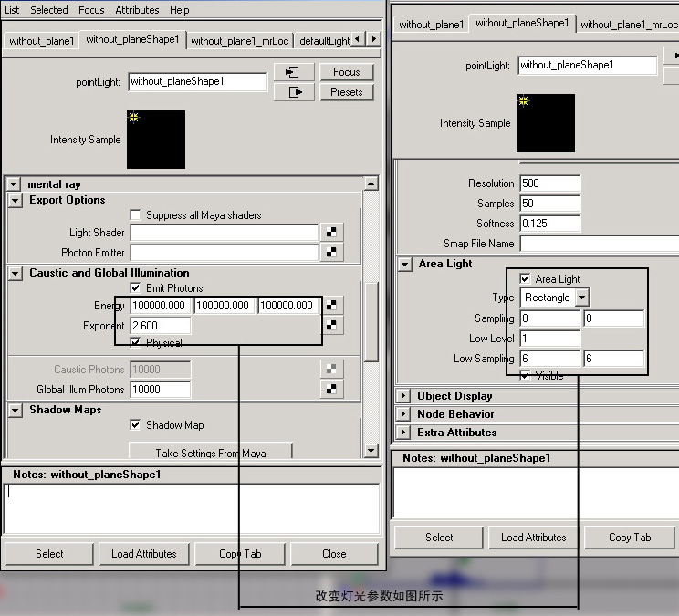
Task: Open the Selected menu
Action: pyautogui.click(x=49, y=10)
